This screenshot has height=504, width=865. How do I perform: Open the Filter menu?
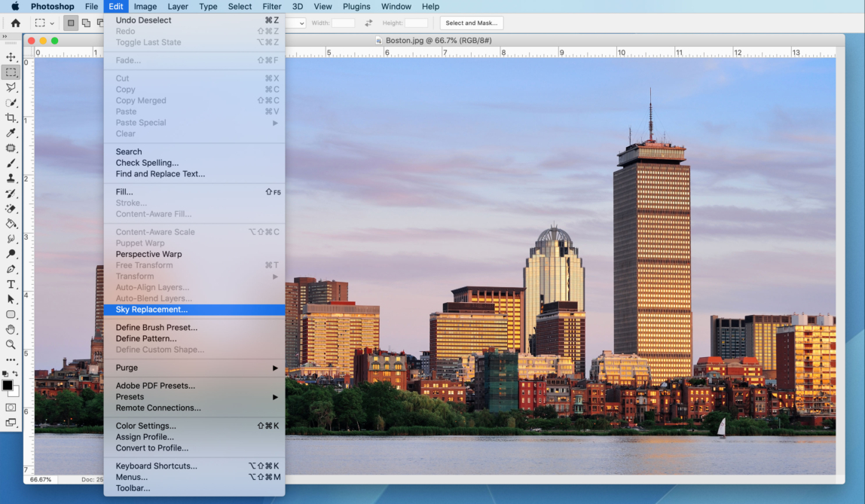coord(272,6)
